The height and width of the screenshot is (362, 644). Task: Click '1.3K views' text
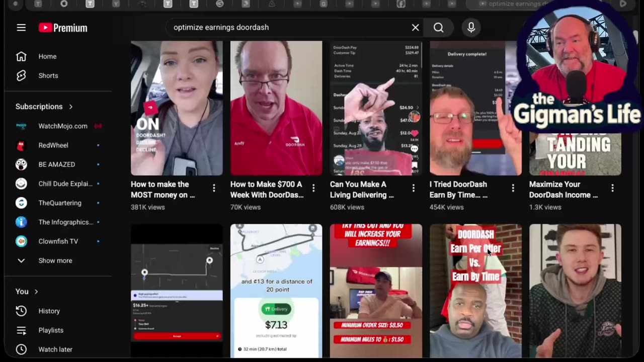pos(545,207)
